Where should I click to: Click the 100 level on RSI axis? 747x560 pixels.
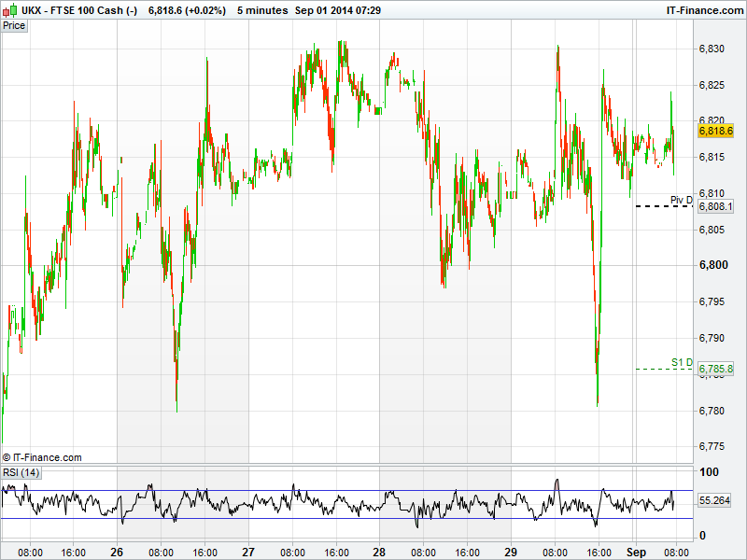709,472
